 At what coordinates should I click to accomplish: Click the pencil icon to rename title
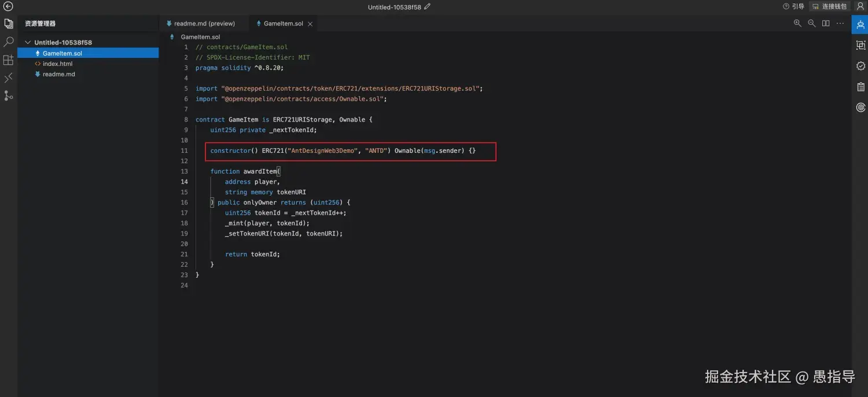pyautogui.click(x=427, y=7)
